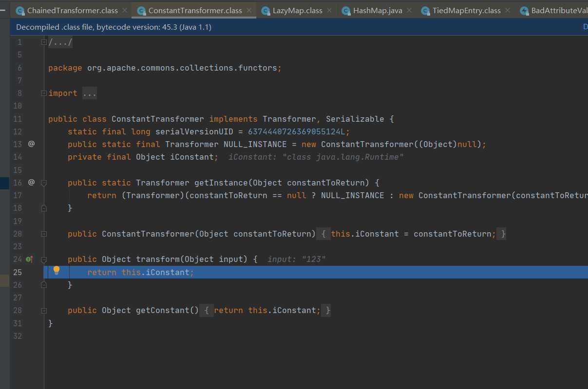Expand the folded imports on line 8
The height and width of the screenshot is (389, 588).
(44, 93)
